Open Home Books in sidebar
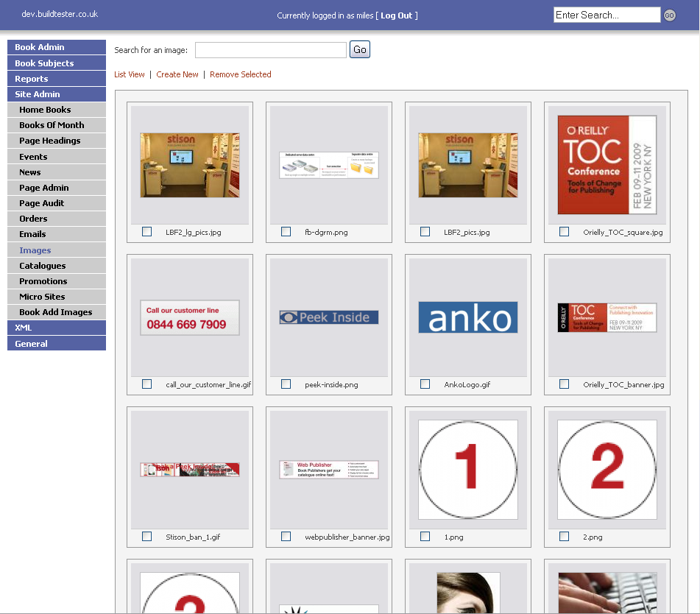The width and height of the screenshot is (700, 614). [57, 110]
